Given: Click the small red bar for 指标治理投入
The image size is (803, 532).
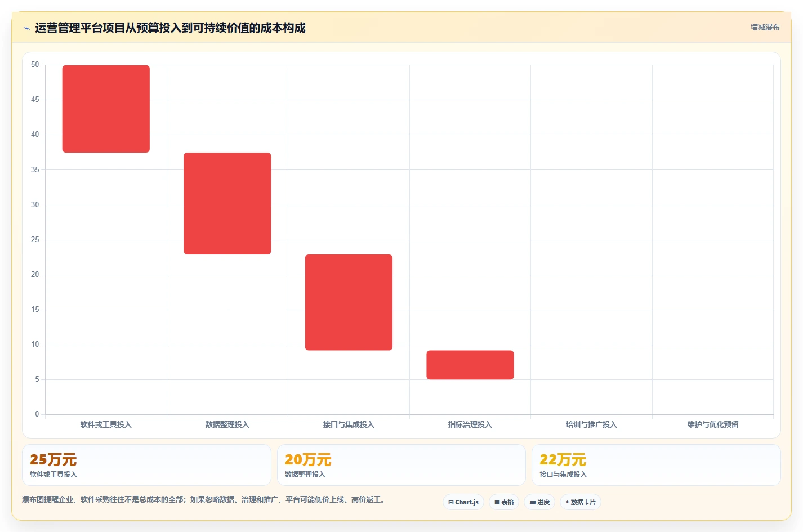Looking at the screenshot, I should [470, 365].
